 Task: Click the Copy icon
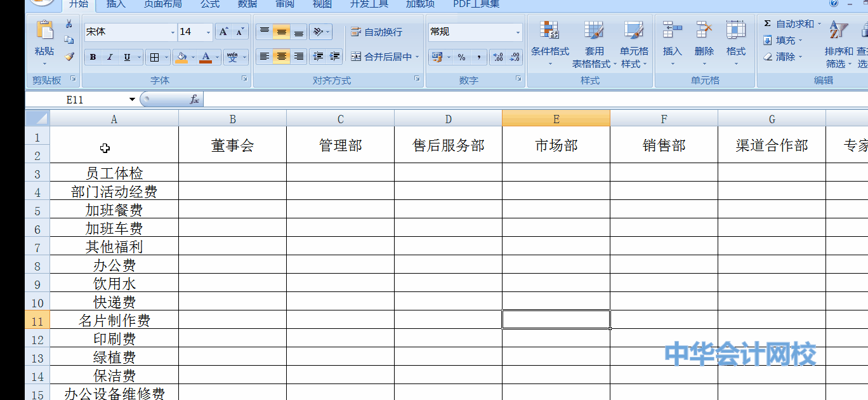pyautogui.click(x=69, y=40)
